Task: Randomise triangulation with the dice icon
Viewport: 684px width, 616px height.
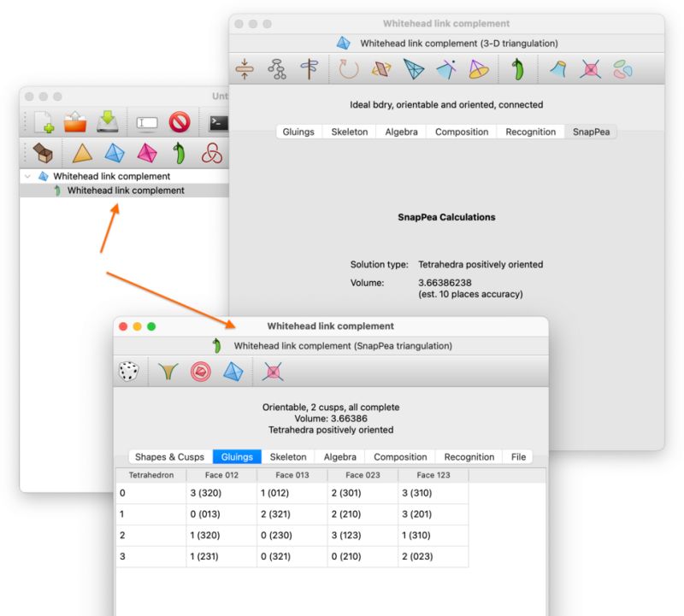Action: (x=129, y=372)
